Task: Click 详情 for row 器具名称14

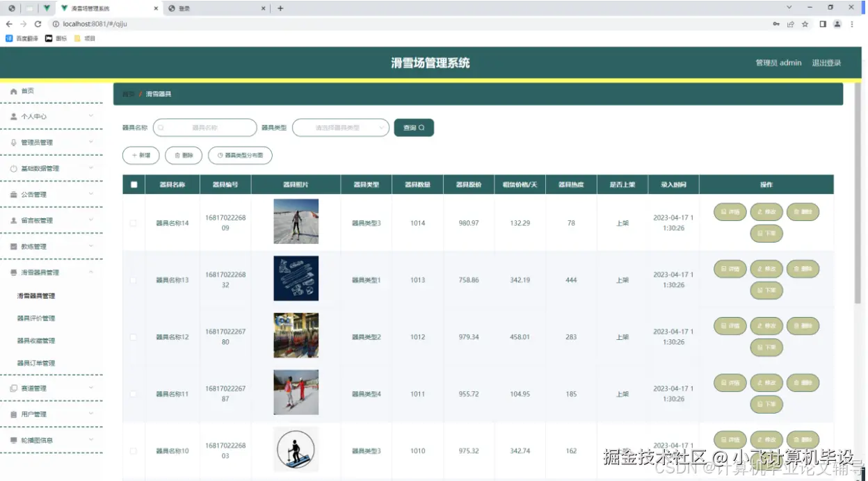Action: [730, 211]
